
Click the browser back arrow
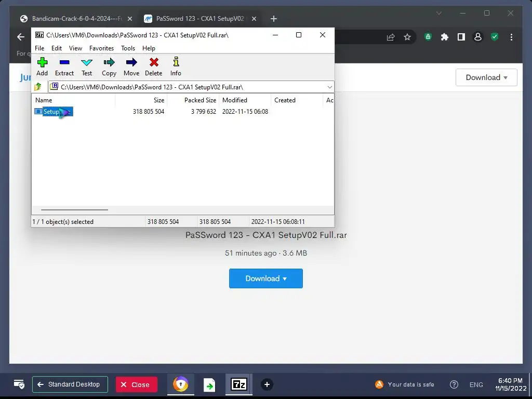coord(21,37)
